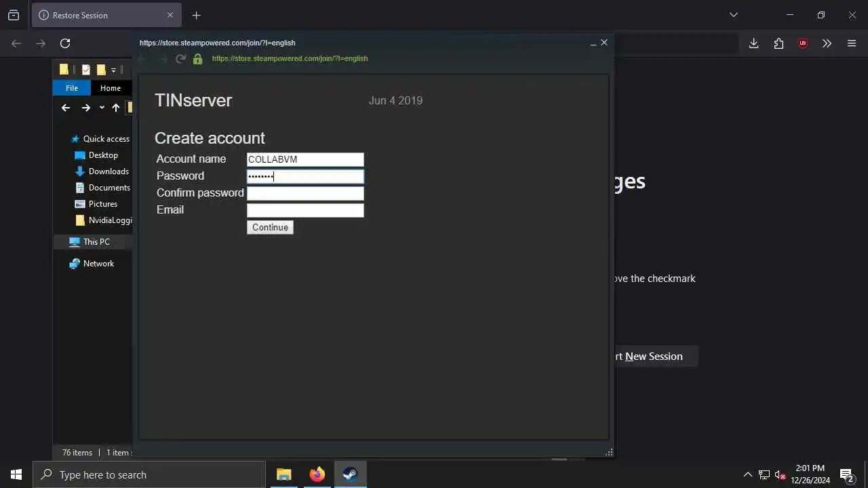Screen dimensions: 868x488
Task: Click the Continue button in Create account form
Action: (x=270, y=227)
